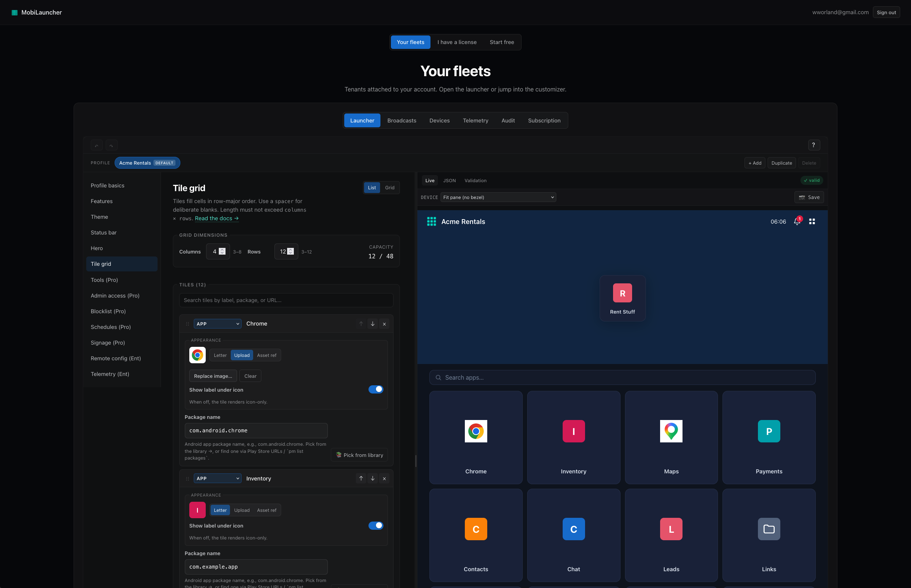
Task: Switch tile view to Grid
Action: tap(390, 187)
